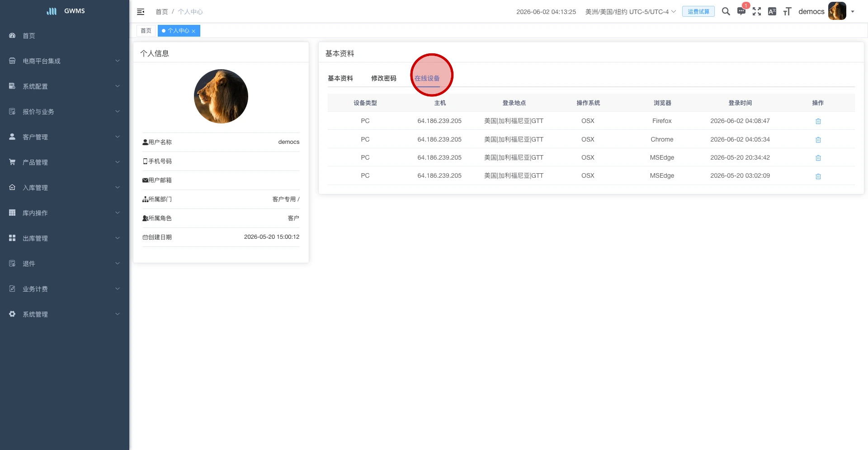Open the messages chat icon with badge

point(741,11)
